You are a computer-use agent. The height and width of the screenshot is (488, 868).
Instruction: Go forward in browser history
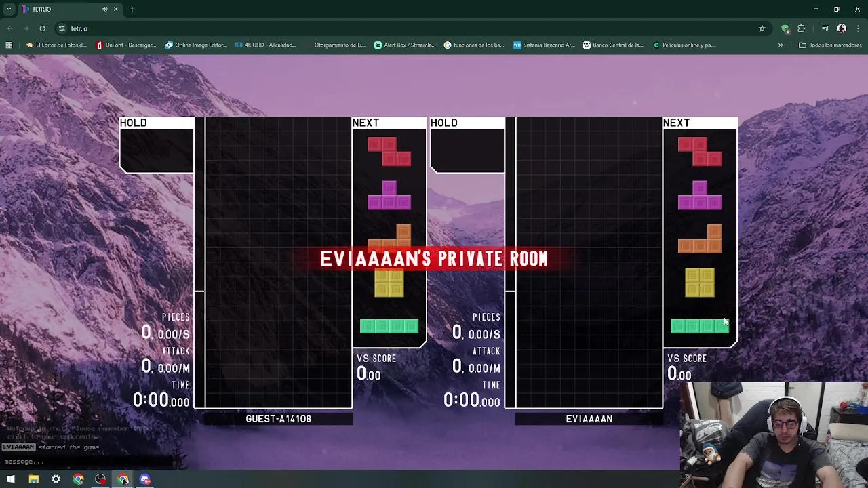coord(26,28)
